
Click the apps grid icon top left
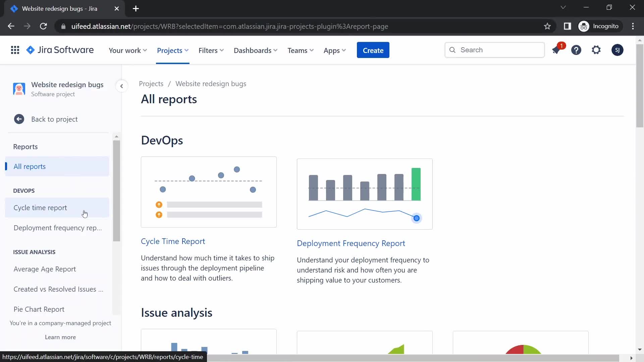coord(15,50)
